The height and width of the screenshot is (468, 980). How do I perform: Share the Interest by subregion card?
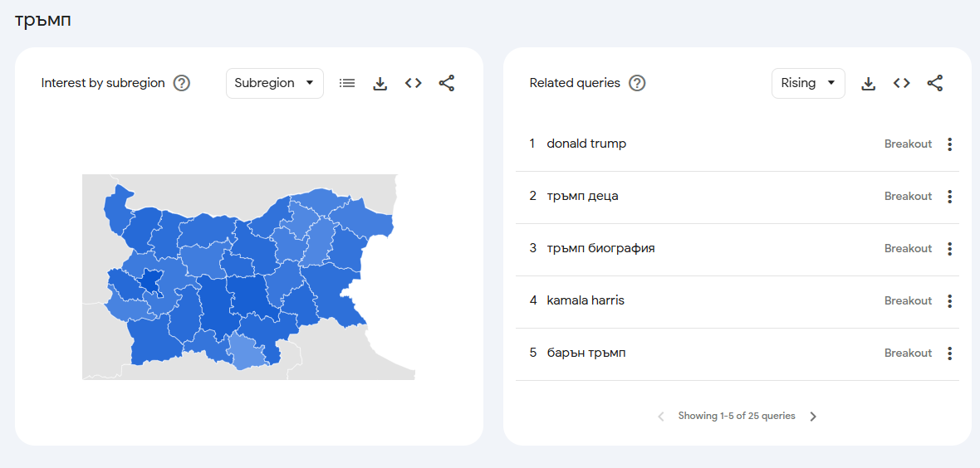click(x=447, y=83)
